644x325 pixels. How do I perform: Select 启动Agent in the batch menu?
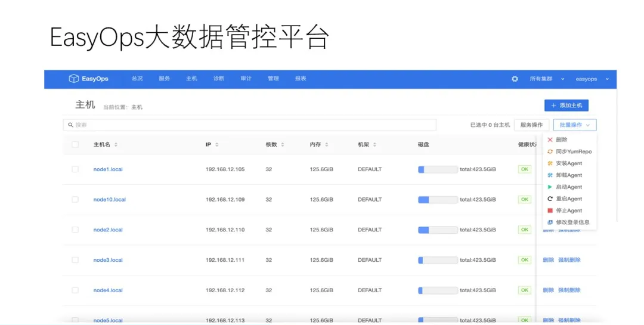point(569,187)
